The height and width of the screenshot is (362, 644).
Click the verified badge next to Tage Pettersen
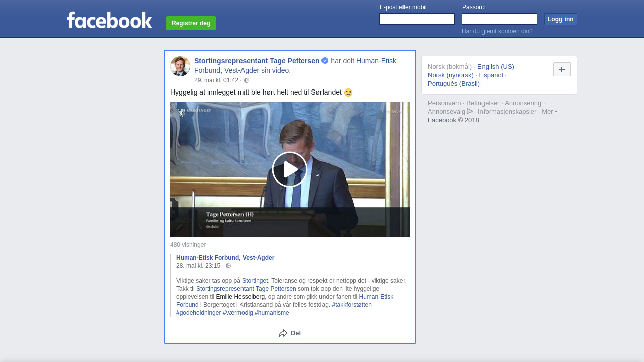point(325,61)
